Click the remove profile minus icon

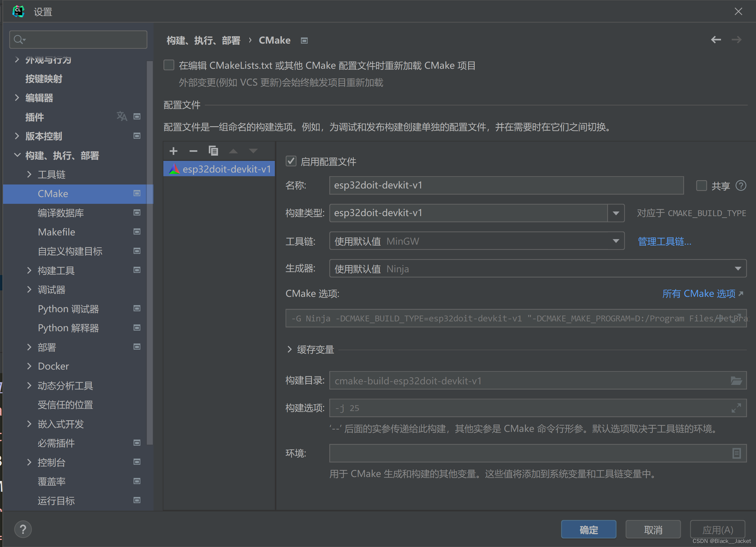(193, 151)
